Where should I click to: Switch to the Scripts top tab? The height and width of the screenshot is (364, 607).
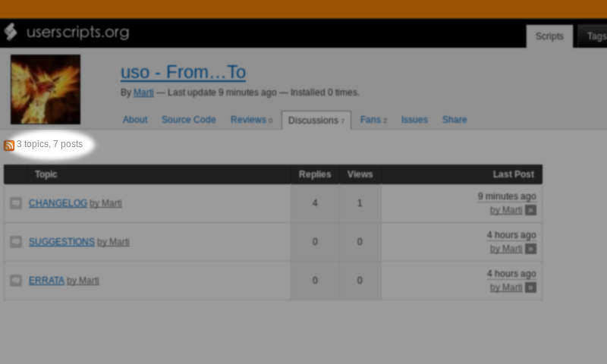point(549,36)
